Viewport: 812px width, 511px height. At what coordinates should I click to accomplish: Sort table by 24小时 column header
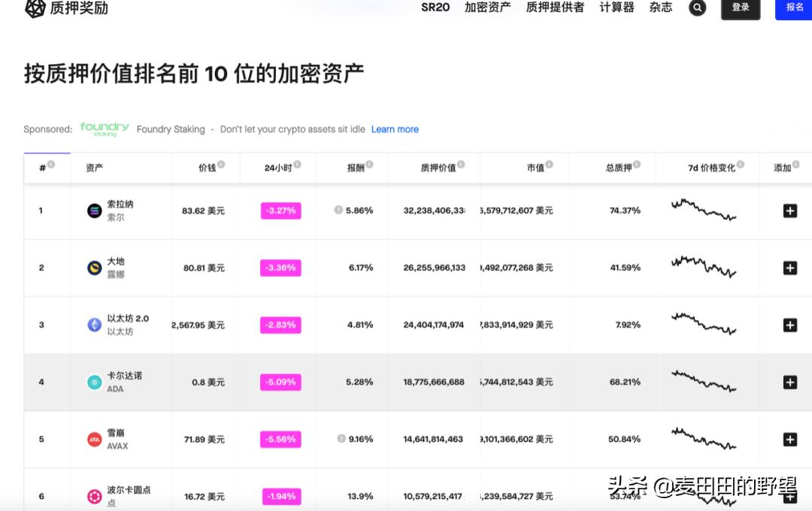pos(277,168)
